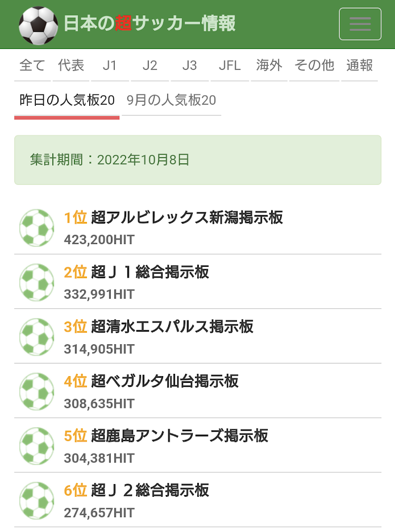Click soccer ball icon beside 4位 entry

[37, 391]
